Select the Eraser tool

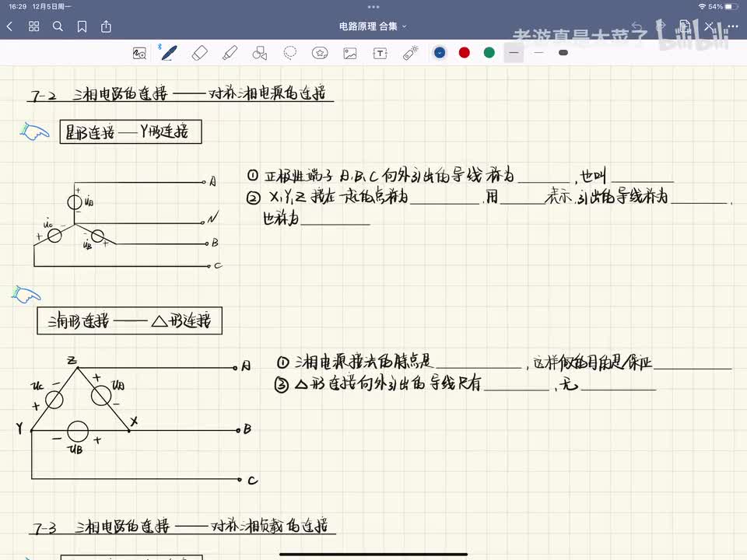200,53
